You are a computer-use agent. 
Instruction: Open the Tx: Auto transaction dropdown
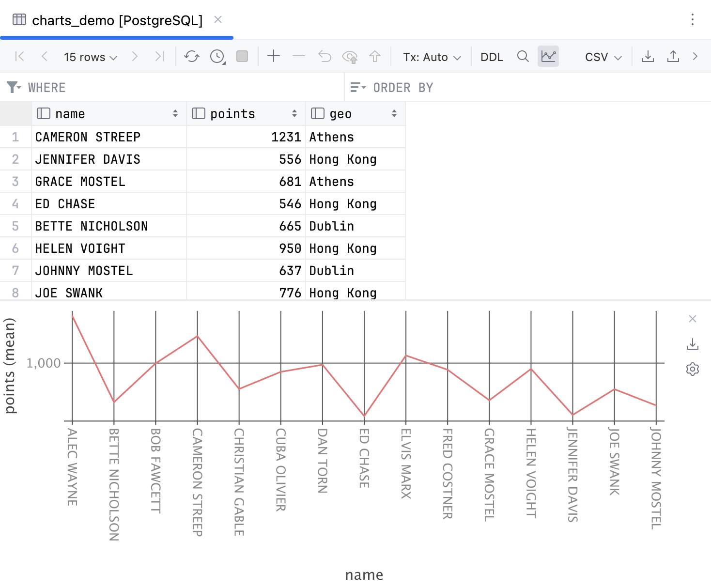pos(431,56)
